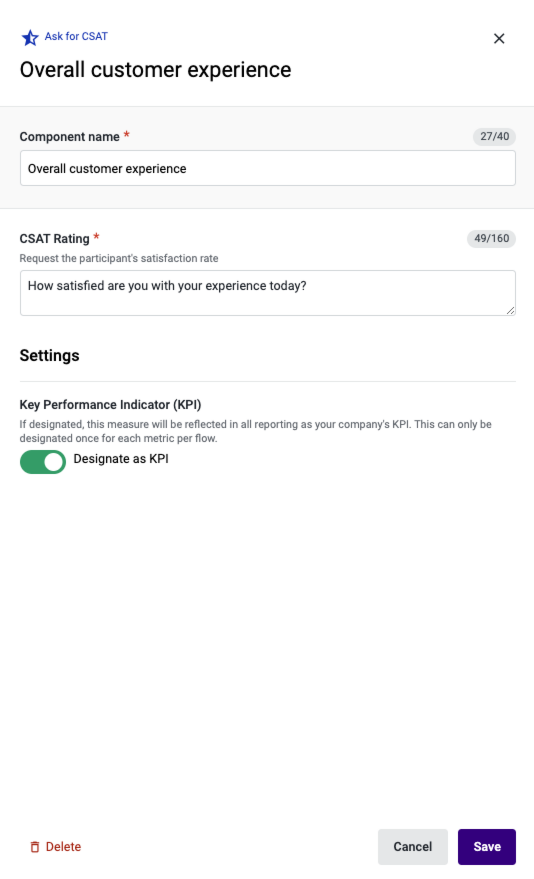Click the 49/160 character counter badge
534x879 pixels.
491,239
